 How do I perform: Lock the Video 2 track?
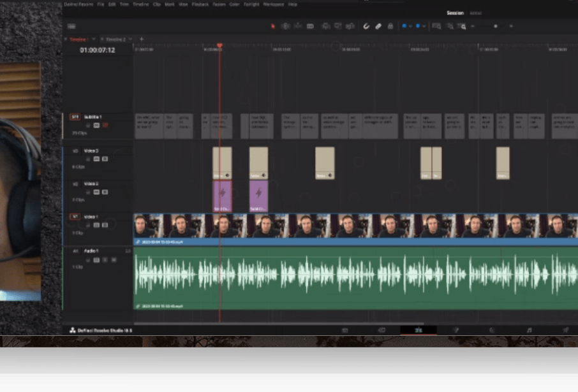(x=88, y=192)
